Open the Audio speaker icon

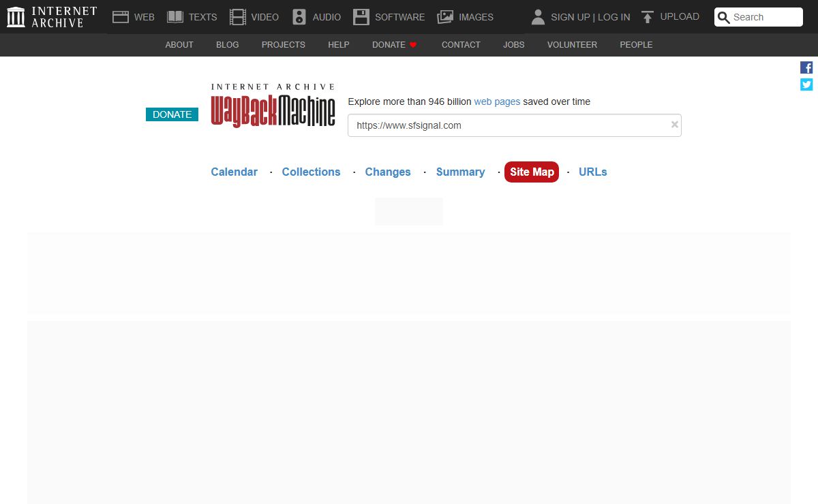coord(299,17)
